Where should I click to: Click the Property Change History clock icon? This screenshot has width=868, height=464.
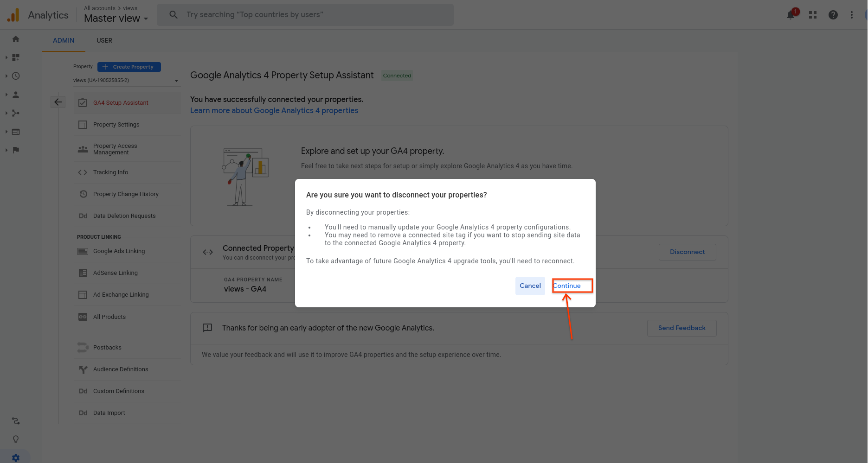[x=83, y=194]
